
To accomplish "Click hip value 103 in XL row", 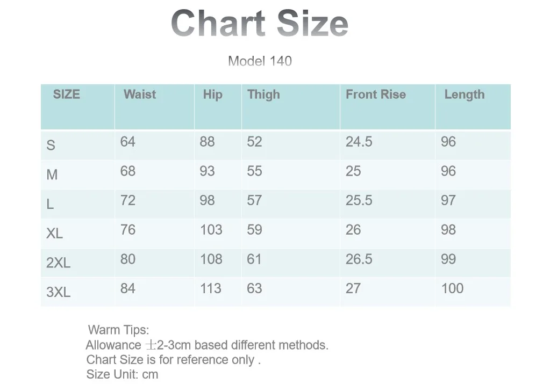I will point(211,230).
